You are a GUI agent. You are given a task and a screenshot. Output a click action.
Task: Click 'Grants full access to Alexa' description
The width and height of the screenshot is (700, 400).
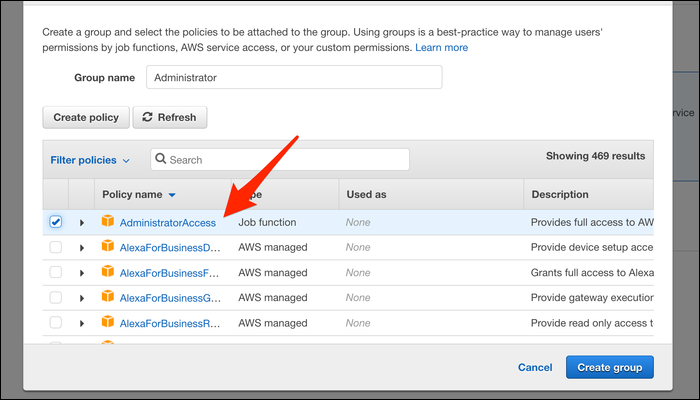[592, 273]
